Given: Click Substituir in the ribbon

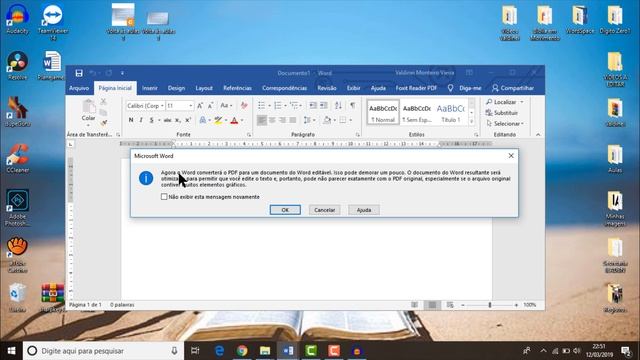Looking at the screenshot, I should coord(502,113).
